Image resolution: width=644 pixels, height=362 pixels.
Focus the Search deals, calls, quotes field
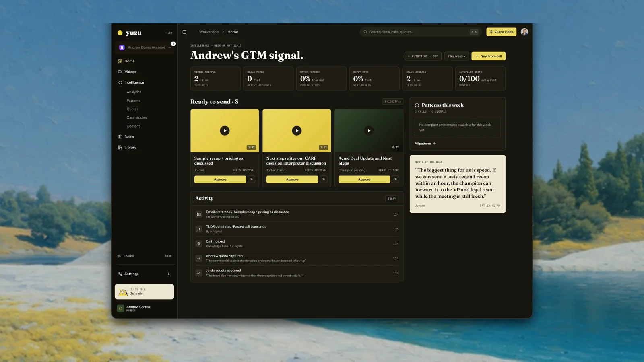(420, 32)
